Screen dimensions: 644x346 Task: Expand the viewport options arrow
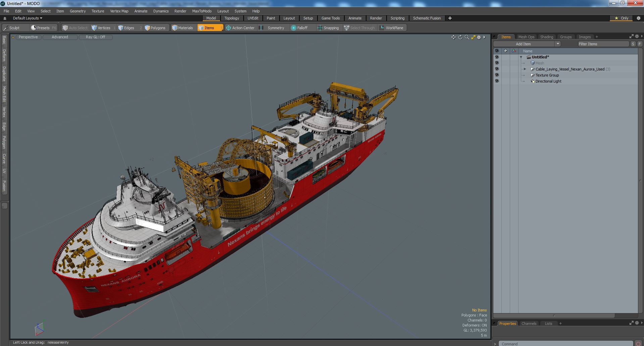484,37
